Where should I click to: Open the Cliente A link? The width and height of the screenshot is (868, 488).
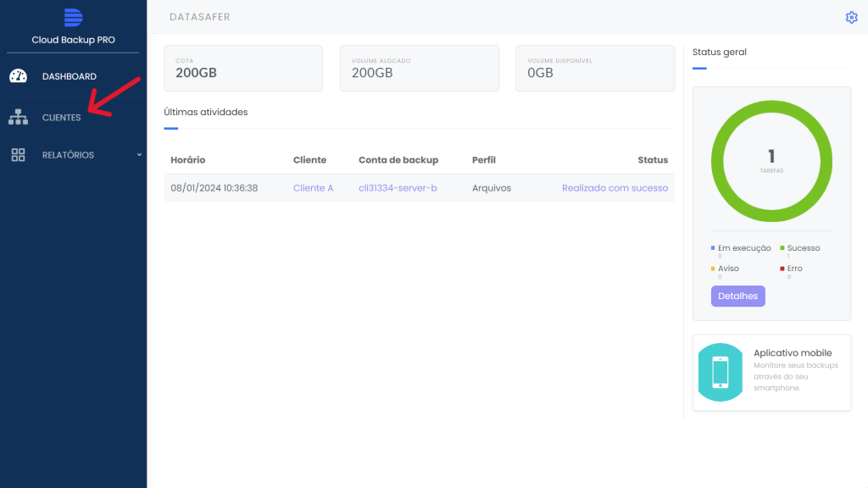[313, 188]
